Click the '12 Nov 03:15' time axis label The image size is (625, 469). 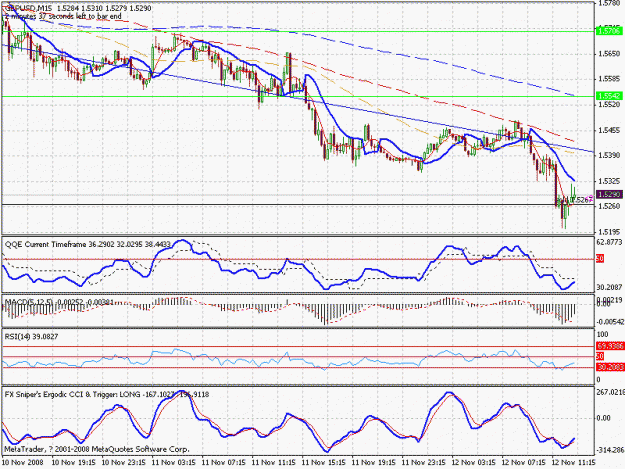(x=474, y=463)
